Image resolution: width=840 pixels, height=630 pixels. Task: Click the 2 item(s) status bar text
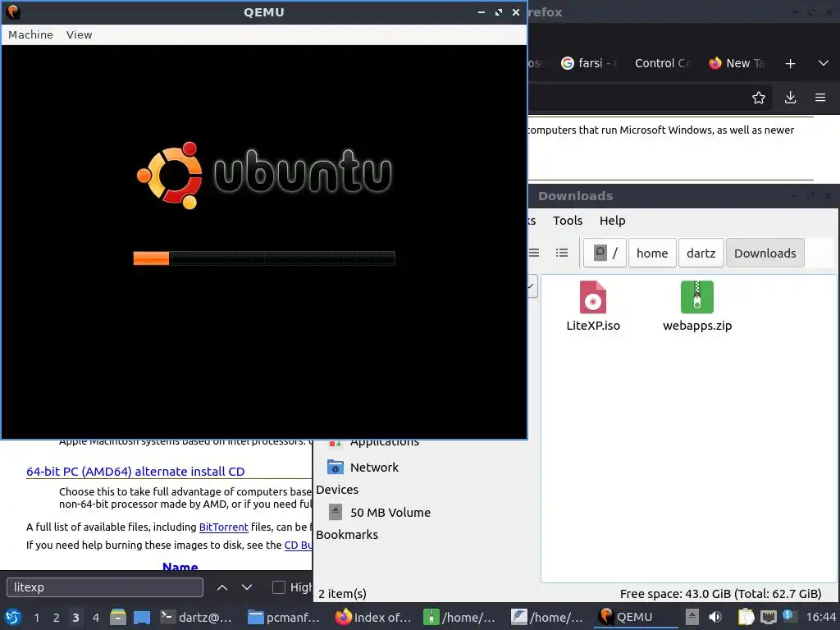click(342, 594)
